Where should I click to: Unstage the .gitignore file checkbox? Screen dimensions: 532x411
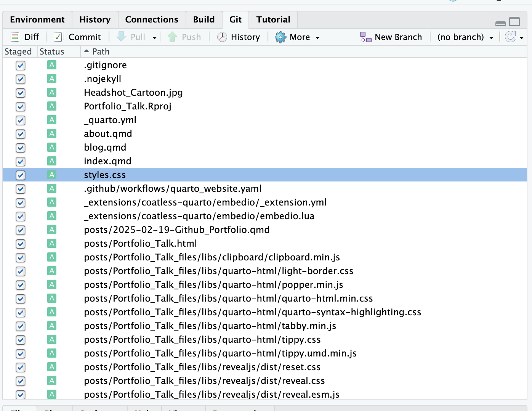coord(21,66)
